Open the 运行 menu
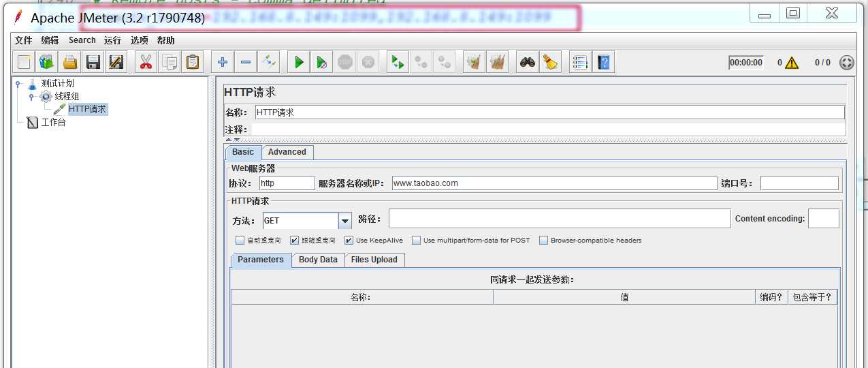868x368 pixels. tap(113, 40)
